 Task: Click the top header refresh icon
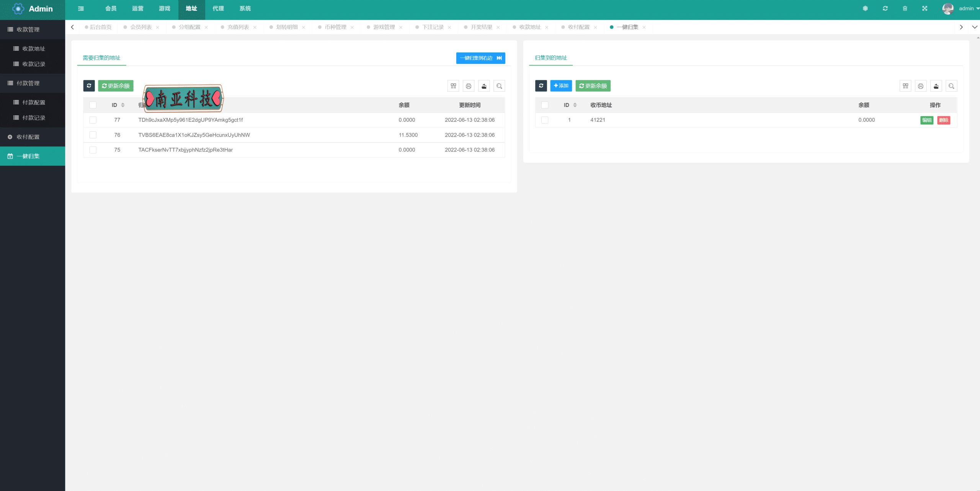pos(885,8)
